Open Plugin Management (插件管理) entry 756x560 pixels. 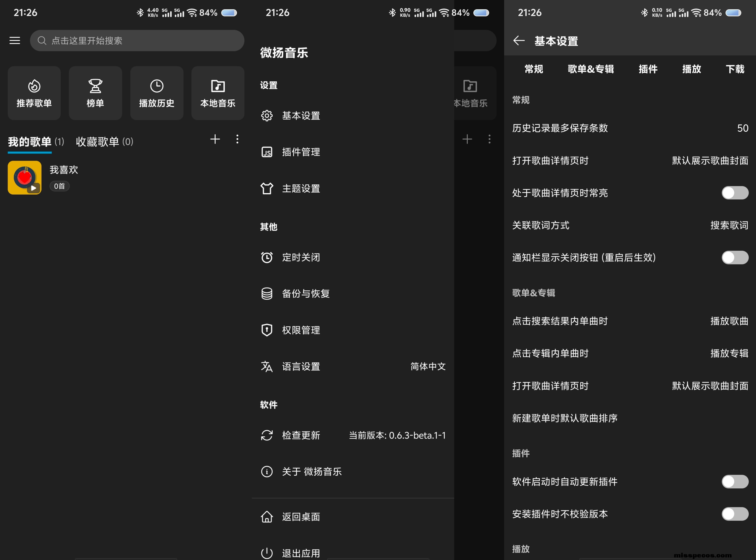(301, 152)
